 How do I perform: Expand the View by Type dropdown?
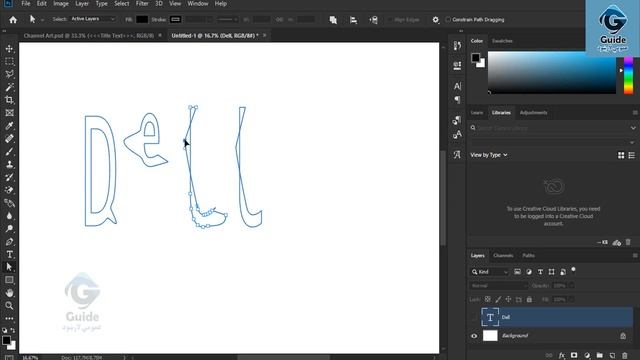tap(489, 155)
